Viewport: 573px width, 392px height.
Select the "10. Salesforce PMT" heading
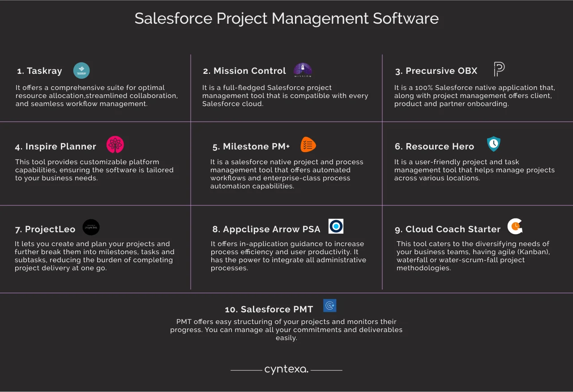coord(269,309)
